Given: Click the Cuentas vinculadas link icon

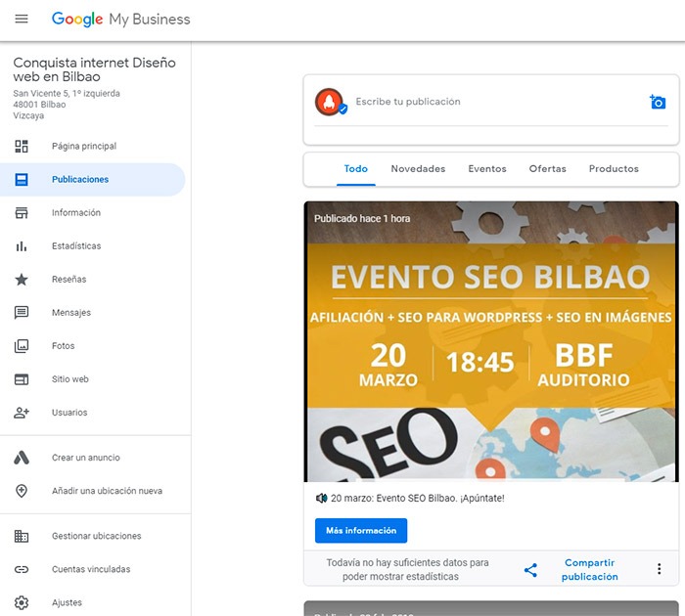Looking at the screenshot, I should (x=22, y=569).
